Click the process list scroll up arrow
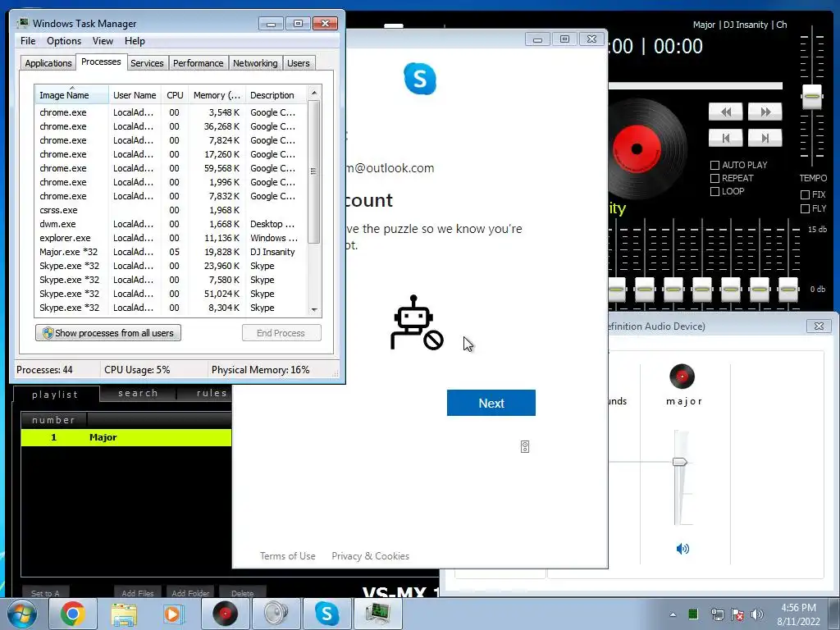 (x=314, y=93)
